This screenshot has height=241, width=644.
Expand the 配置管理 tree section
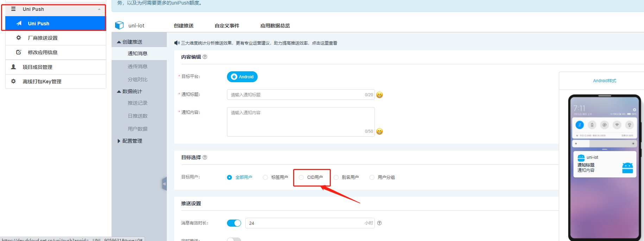pyautogui.click(x=119, y=141)
